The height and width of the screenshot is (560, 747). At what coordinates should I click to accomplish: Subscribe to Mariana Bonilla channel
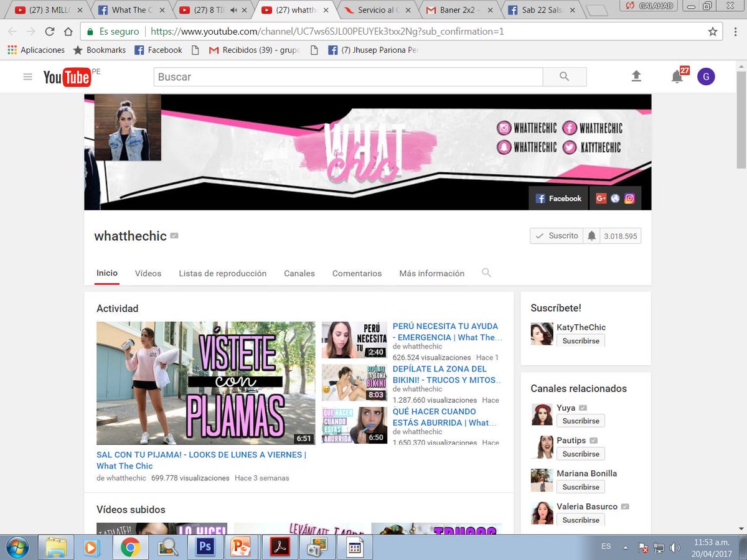pos(581,487)
